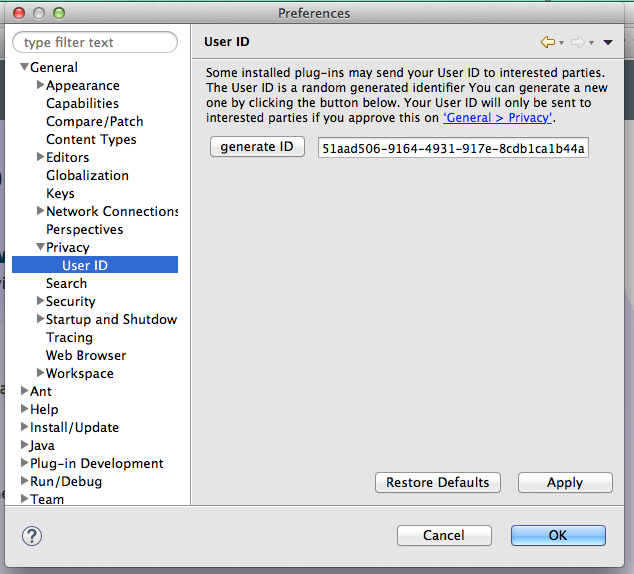Select the User ID tree item

coord(95,265)
